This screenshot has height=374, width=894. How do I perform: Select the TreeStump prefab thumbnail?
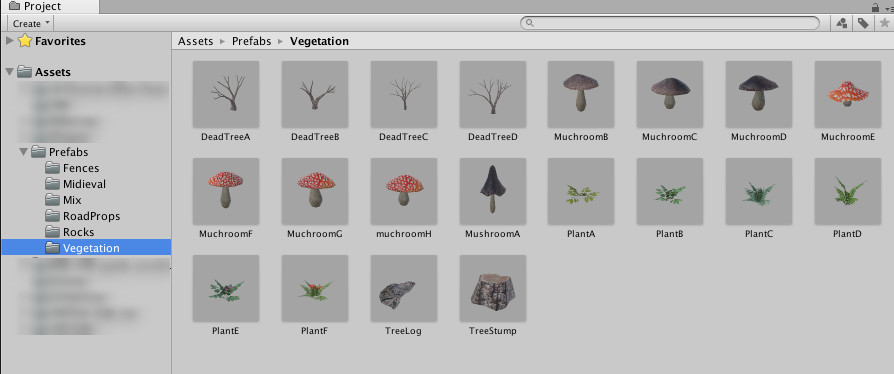click(x=493, y=288)
